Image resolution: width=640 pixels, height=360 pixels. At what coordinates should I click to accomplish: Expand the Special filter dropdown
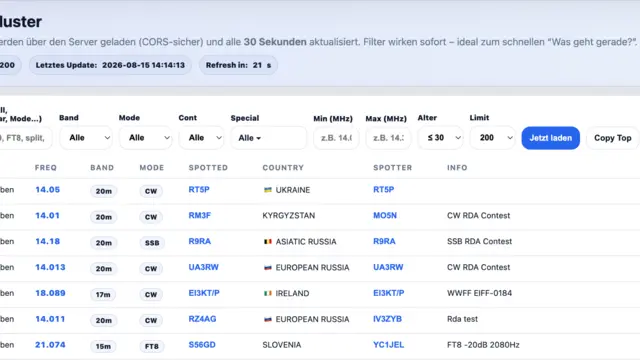[269, 138]
